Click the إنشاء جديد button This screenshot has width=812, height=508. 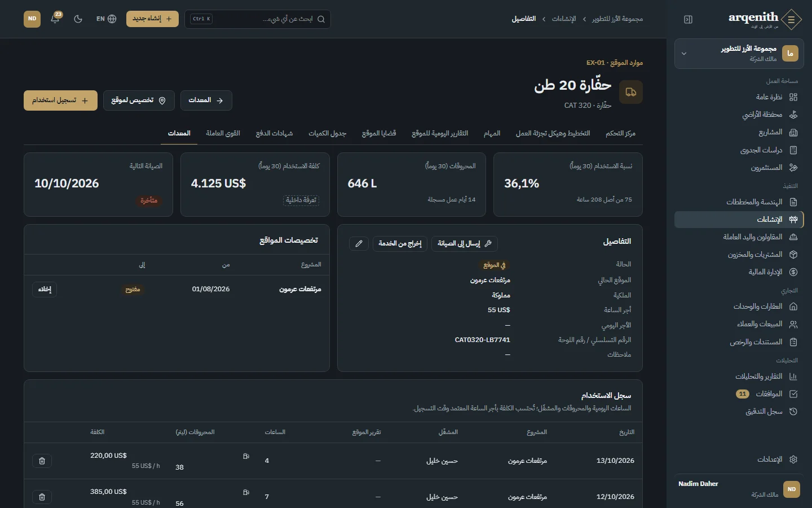(x=152, y=19)
